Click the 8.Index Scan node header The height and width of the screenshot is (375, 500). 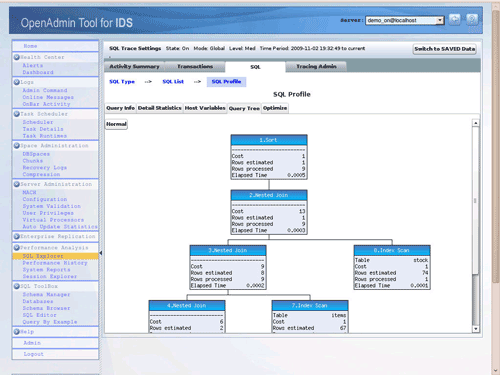392,250
